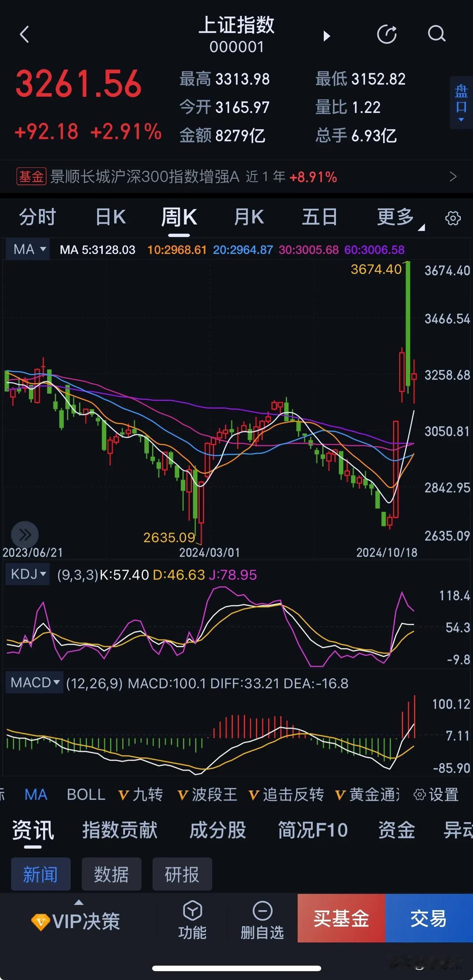
Task: Tap the 3674.40 high marker on chart
Action: point(376,269)
